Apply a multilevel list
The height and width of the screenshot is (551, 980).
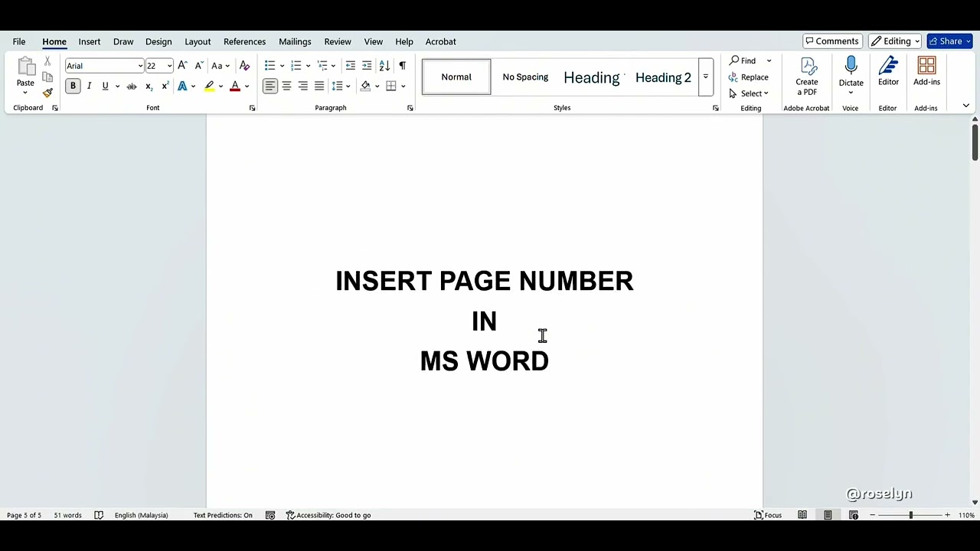click(x=322, y=66)
